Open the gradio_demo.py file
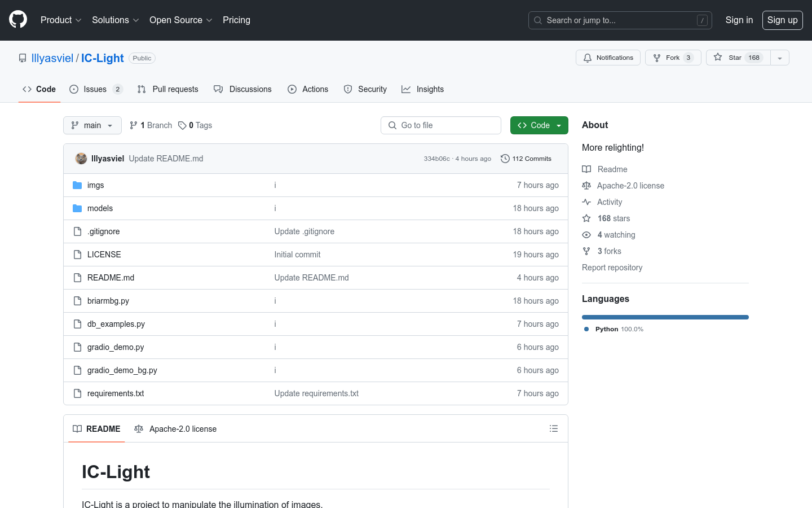The width and height of the screenshot is (812, 508). (x=116, y=347)
